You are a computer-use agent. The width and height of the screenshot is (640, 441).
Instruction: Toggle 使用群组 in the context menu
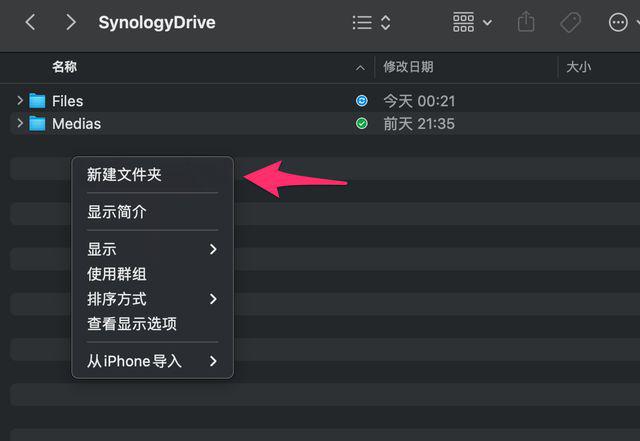(x=117, y=274)
